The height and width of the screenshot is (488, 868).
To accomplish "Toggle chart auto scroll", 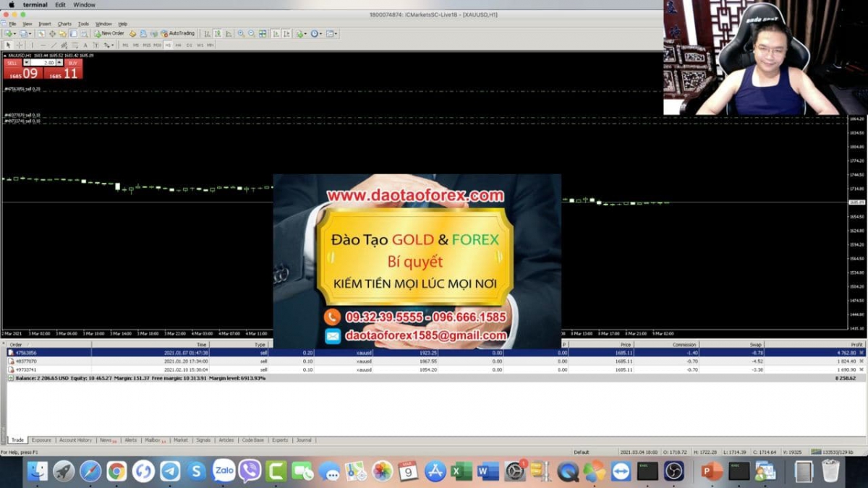I will 276,33.
